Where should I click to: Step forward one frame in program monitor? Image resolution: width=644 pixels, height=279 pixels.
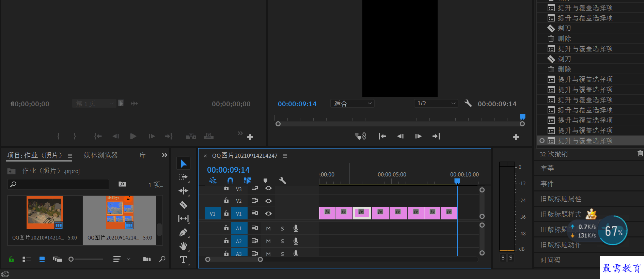coord(419,136)
